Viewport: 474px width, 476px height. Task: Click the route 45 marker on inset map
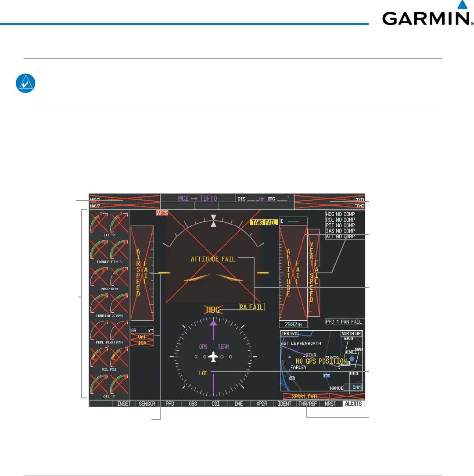[292, 378]
